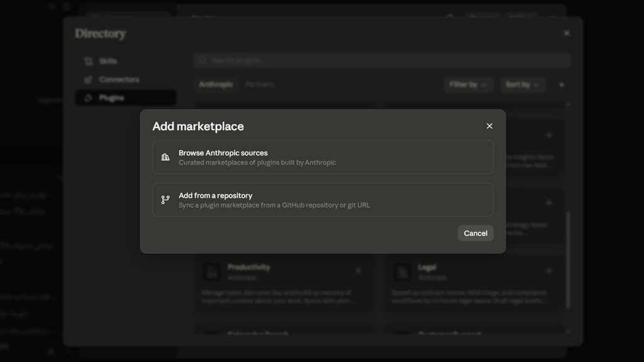Switch to the Partners tab

click(260, 84)
